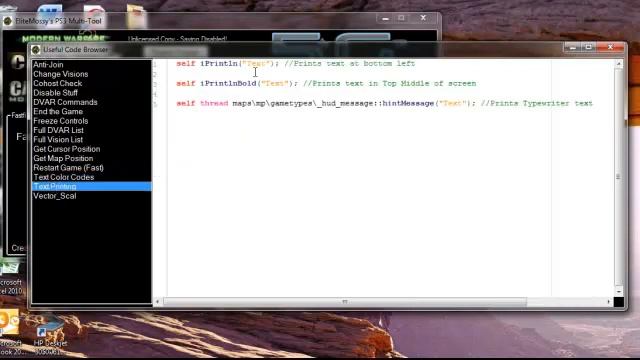Click the horizontal scrollbar left arrow
Viewport: 640px width, 360px height.
pos(158,302)
